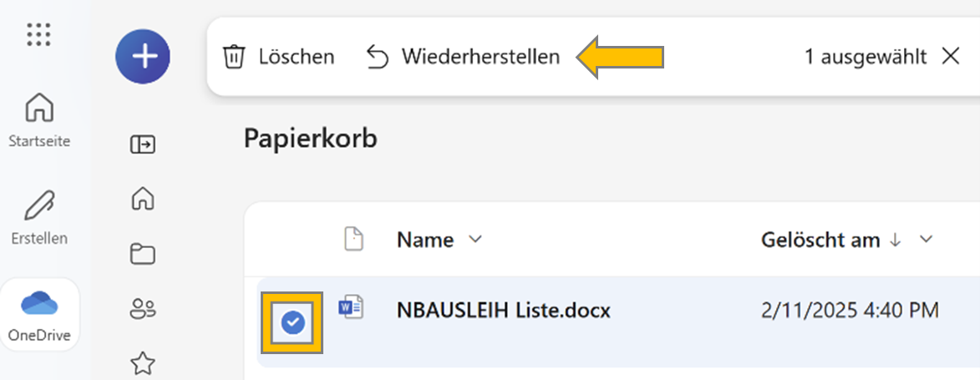Uncheck the NBAUSLEIH Liste.docx selection checkbox

(x=292, y=322)
